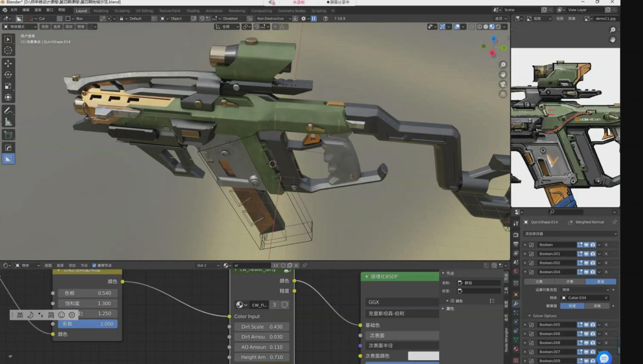Expand the Boolean.002 modifier panel
Viewport: 643px width, 364px height.
click(x=525, y=263)
